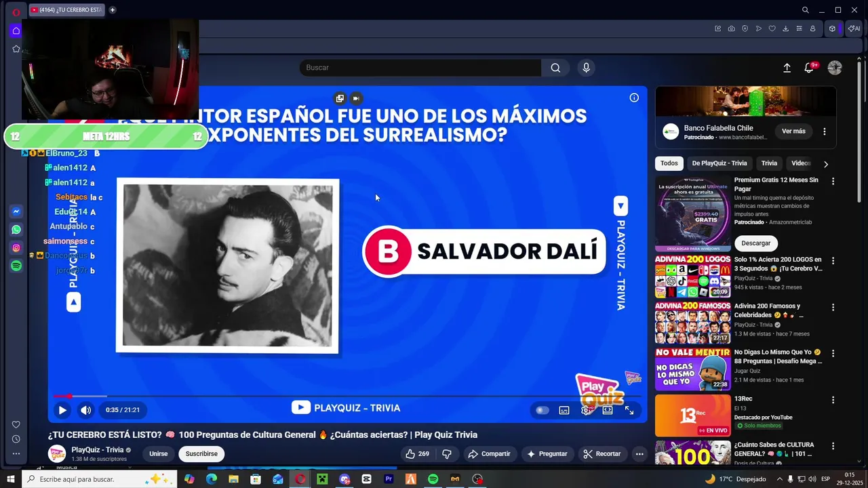Open the Opera downloads icon

tap(785, 28)
